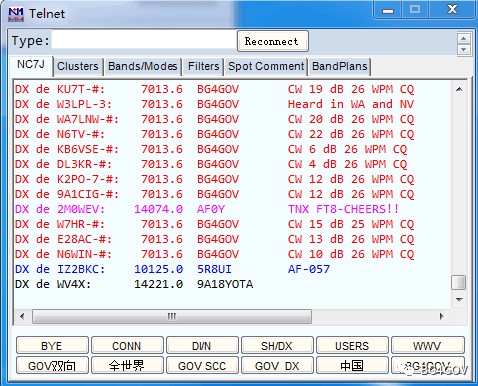Click the spot from N6WIN-#
This screenshot has width=478, height=386.
click(215, 254)
